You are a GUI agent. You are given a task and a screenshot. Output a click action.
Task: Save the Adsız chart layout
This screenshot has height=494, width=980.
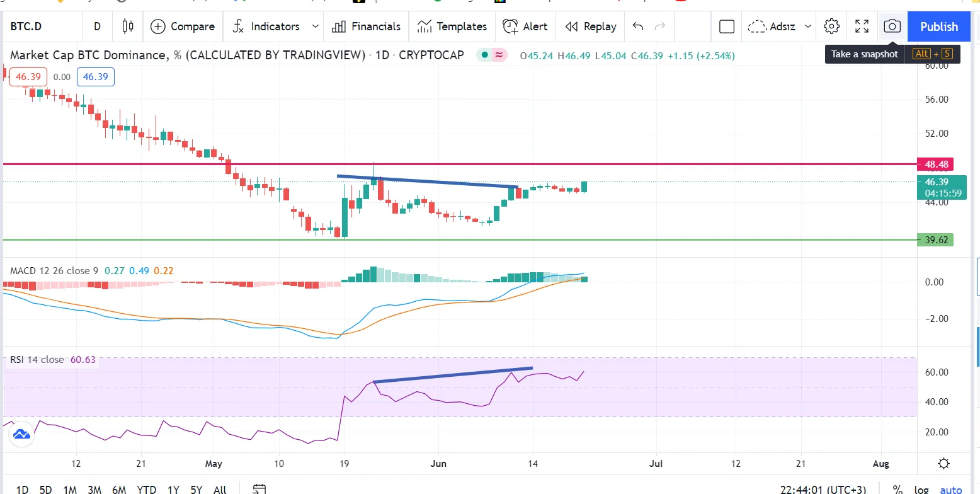(772, 26)
